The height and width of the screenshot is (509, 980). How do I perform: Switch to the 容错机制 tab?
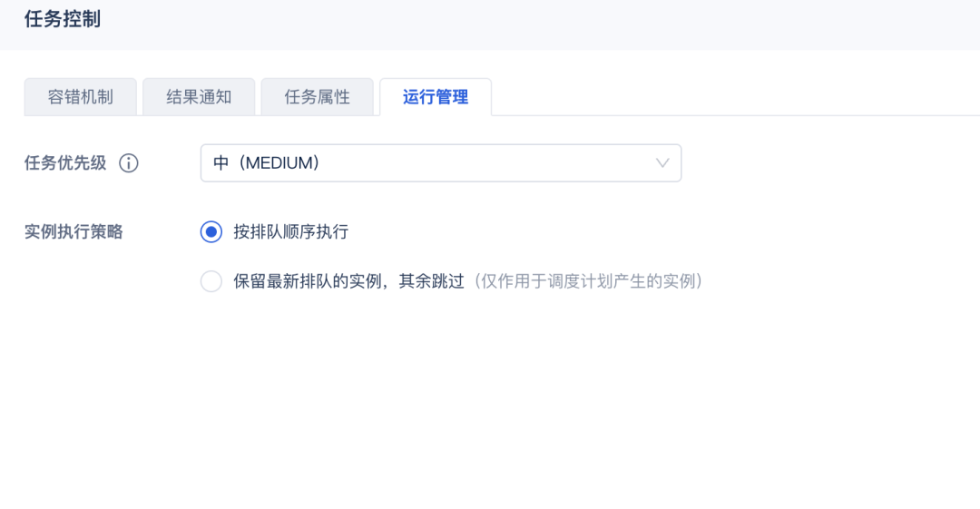(80, 97)
